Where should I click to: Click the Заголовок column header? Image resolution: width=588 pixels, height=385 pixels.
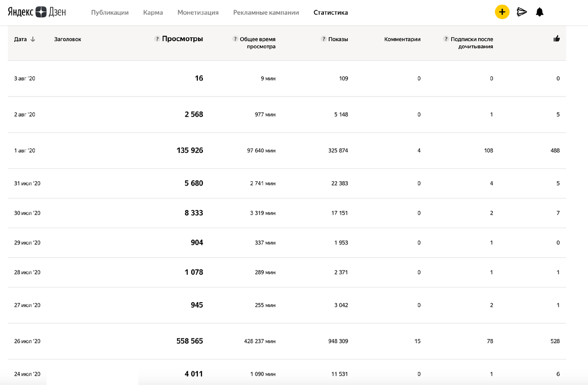(x=68, y=39)
